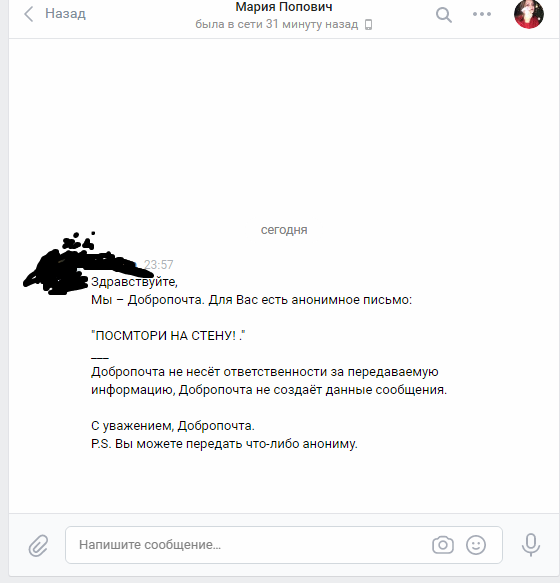560x583 pixels.
Task: Start a voice message with microphone icon
Action: pos(531,545)
